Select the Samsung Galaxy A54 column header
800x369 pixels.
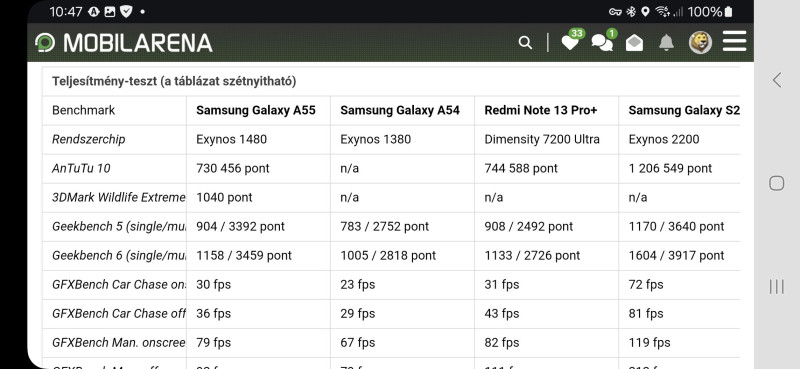[x=400, y=110]
